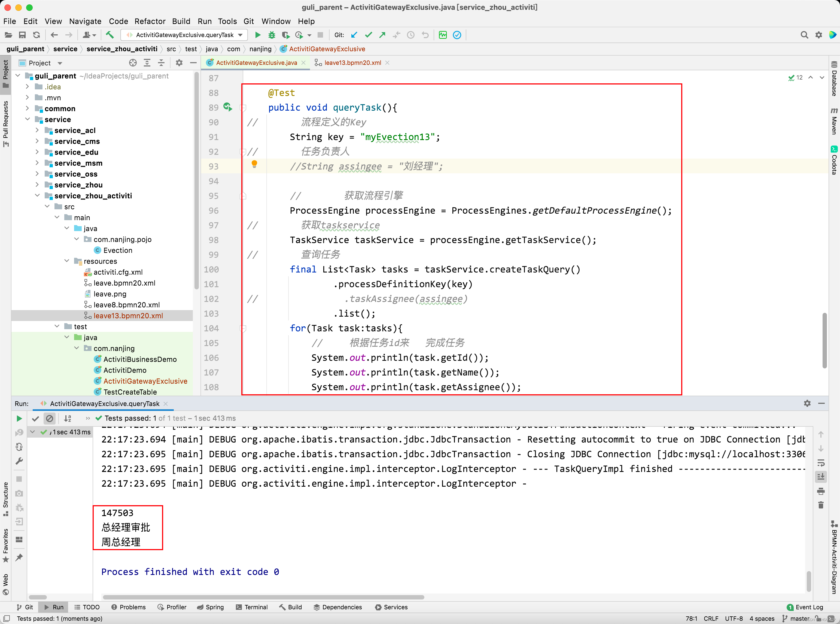Click the Git commit checkmark icon
This screenshot has width=840, height=624.
[x=369, y=35]
